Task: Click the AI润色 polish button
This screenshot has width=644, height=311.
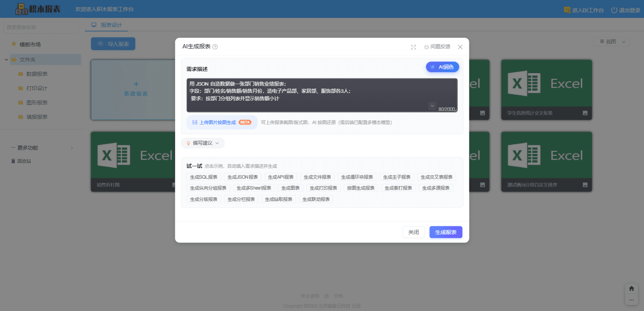Action: click(x=443, y=67)
